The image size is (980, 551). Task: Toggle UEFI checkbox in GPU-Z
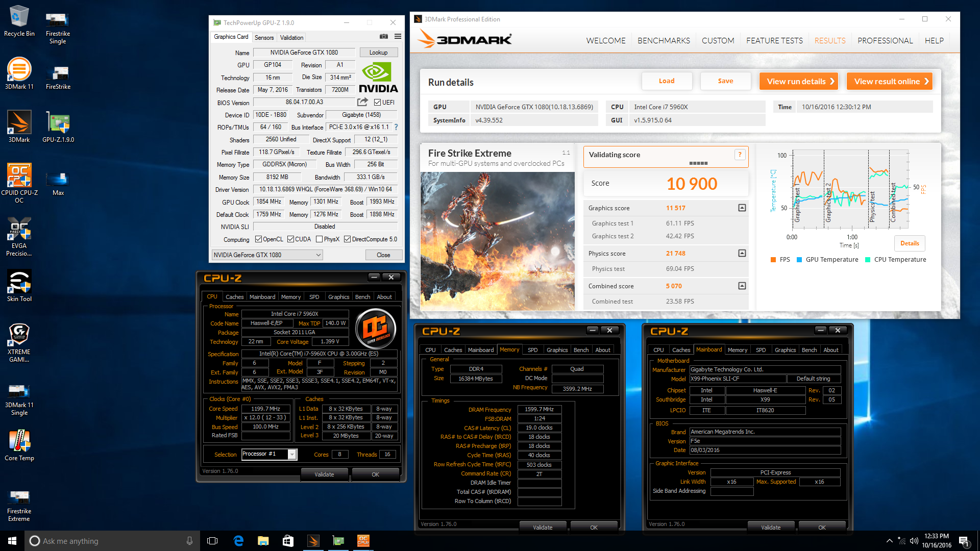(378, 103)
